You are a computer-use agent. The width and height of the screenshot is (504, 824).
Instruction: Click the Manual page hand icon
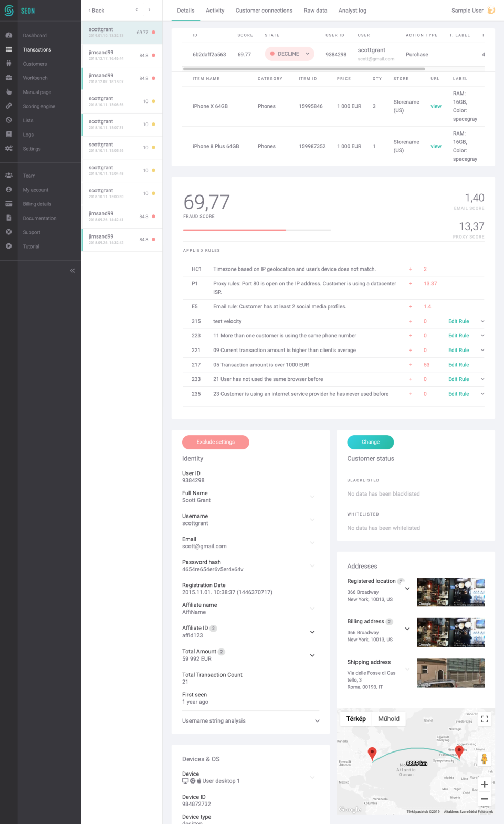(9, 92)
